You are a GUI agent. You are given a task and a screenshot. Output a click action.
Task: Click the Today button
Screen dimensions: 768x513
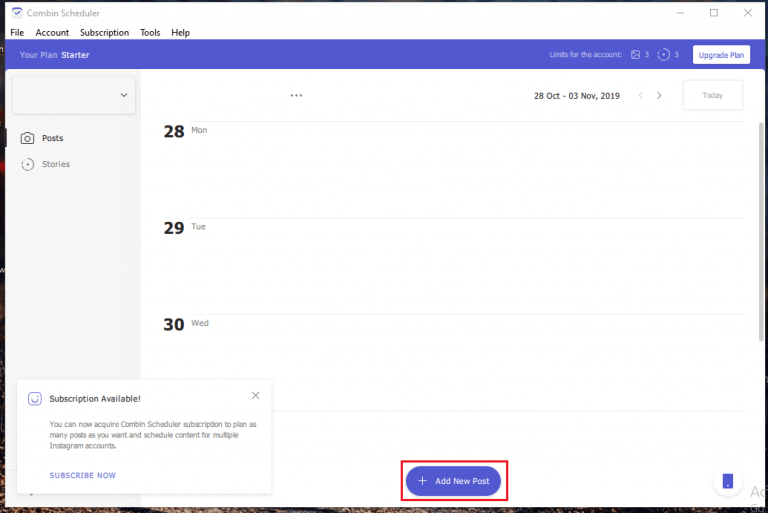click(x=713, y=96)
